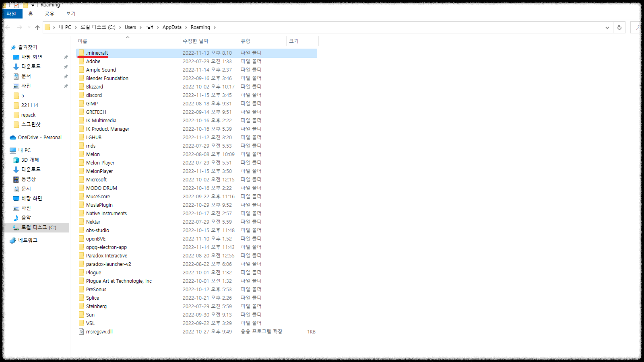
Task: Click the Forward navigation arrow
Action: 19,27
